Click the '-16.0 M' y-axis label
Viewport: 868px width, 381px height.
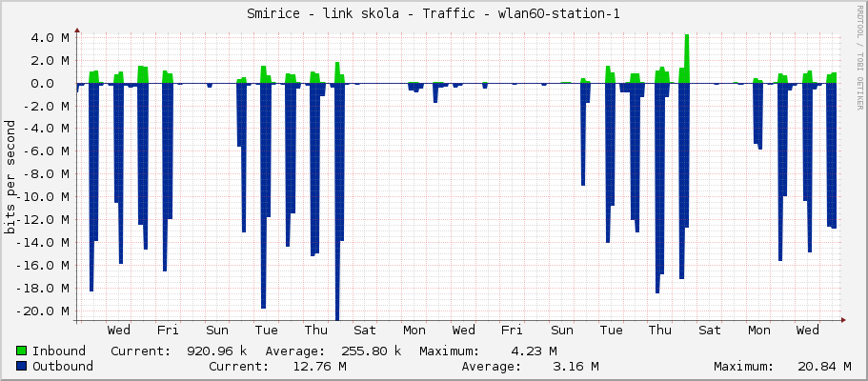42,265
